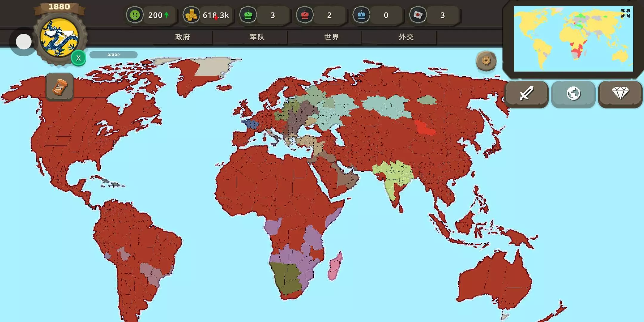Click the flag badge counter icon
644x322 pixels.
pos(418,15)
